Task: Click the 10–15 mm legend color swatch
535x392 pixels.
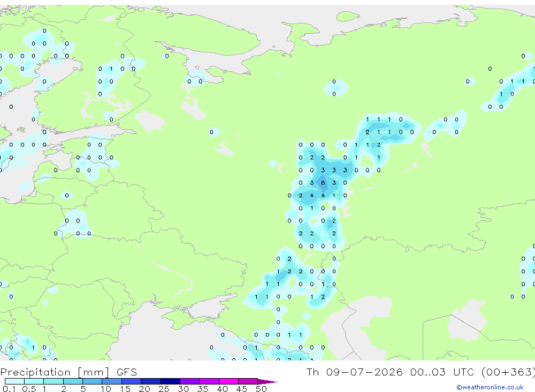Action: click(x=112, y=381)
